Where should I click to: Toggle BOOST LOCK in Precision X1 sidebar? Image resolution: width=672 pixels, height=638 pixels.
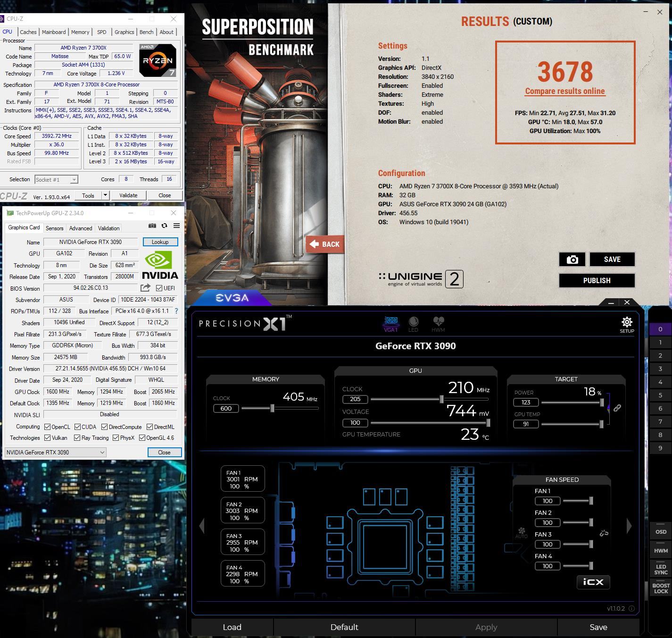(x=661, y=588)
